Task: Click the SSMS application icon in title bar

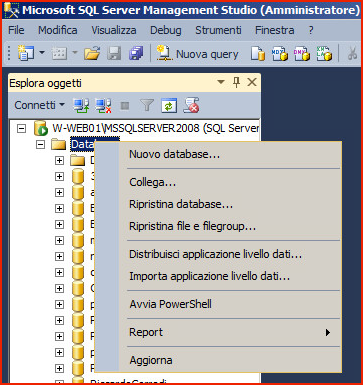Action: pos(12,10)
